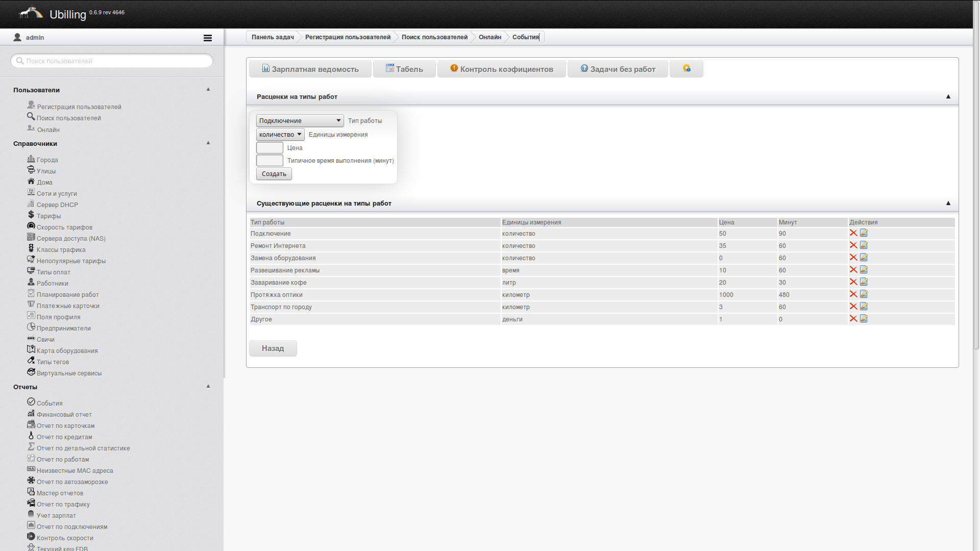Open Контроль коэфициентов tab
Viewport: 980px width, 551px height.
pyautogui.click(x=501, y=69)
